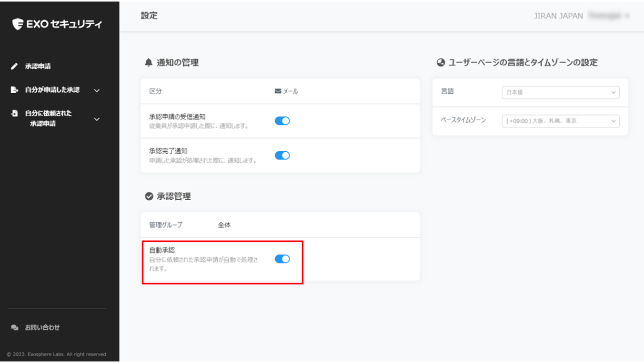The height and width of the screenshot is (363, 644).
Task: Open the 言語 dropdown showing 日本語
Action: pos(560,92)
